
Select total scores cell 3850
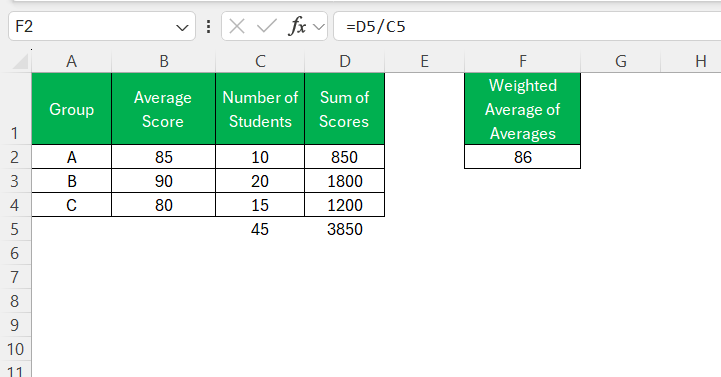point(344,228)
